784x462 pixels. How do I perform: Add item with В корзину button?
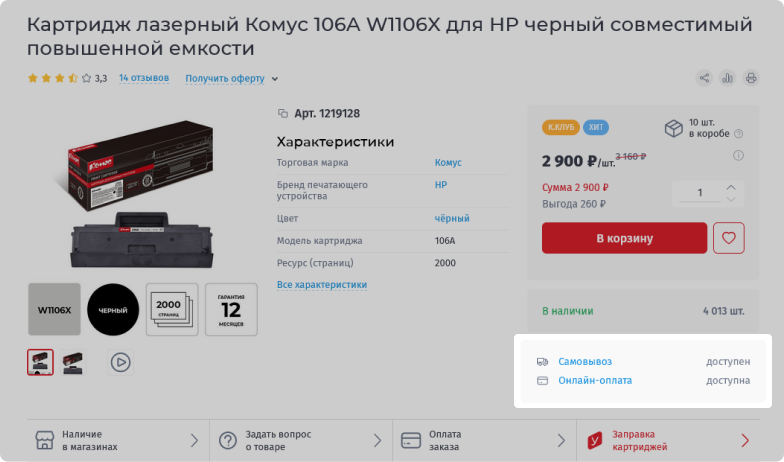pos(624,238)
